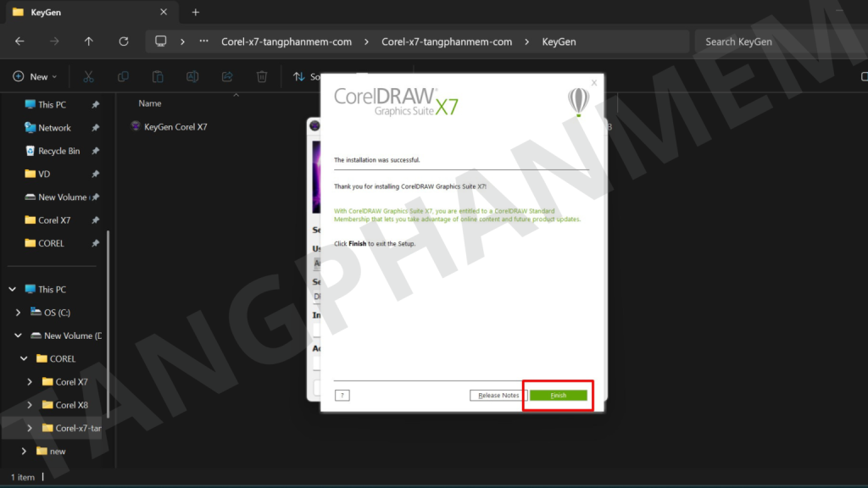This screenshot has height=488, width=868.
Task: Click the Delete trash icon in the toolbar
Action: coord(262,76)
